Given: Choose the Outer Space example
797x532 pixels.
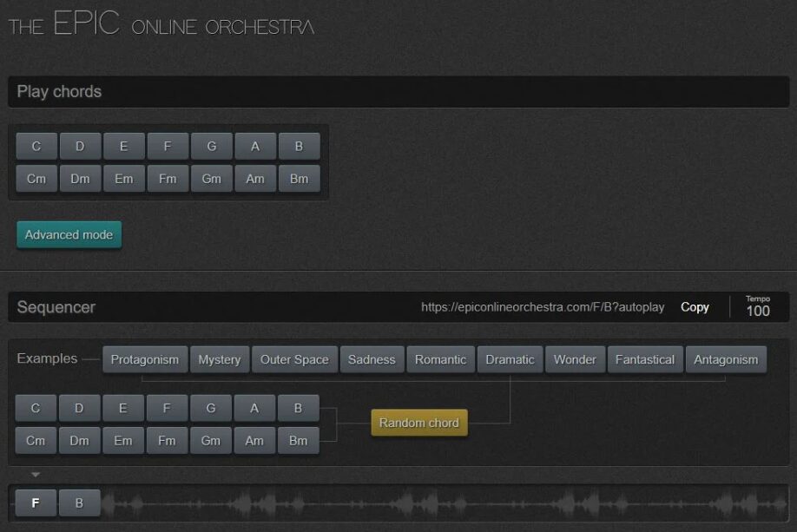Looking at the screenshot, I should click(294, 358).
